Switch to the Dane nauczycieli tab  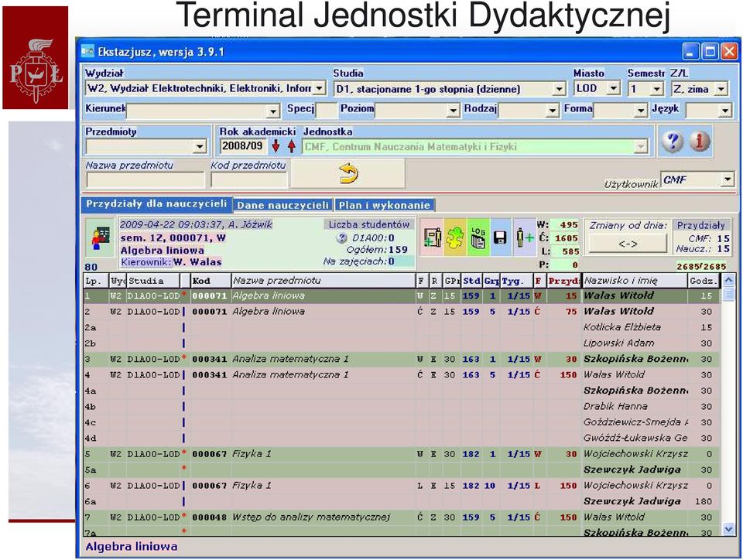tap(283, 205)
